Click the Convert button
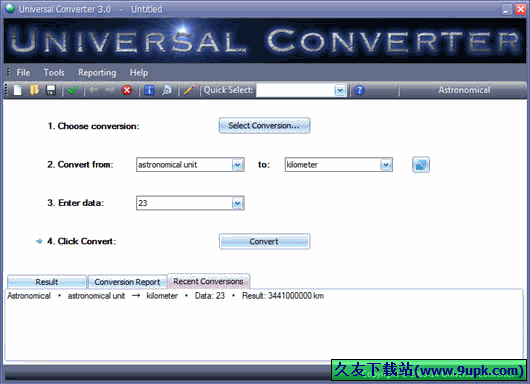 point(264,241)
